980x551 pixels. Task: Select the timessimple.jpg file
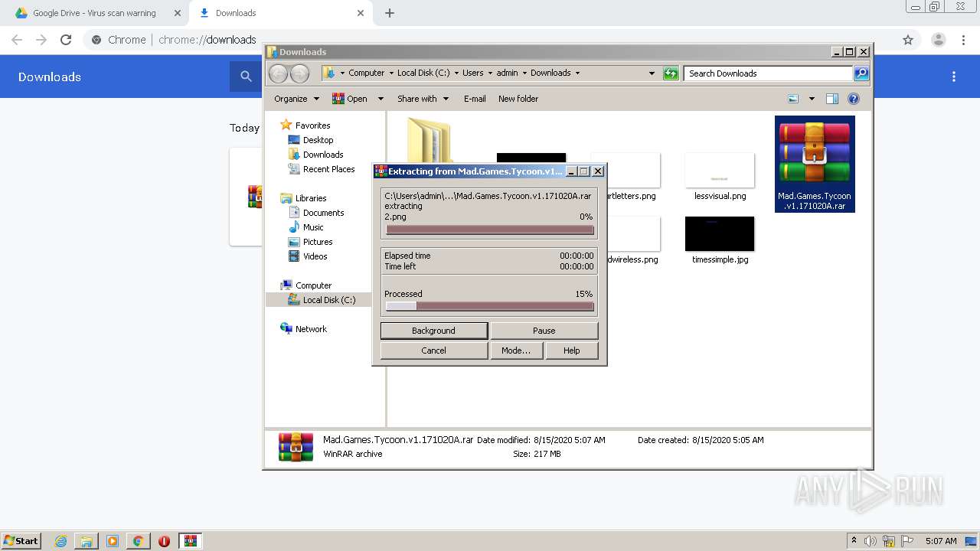(x=720, y=240)
